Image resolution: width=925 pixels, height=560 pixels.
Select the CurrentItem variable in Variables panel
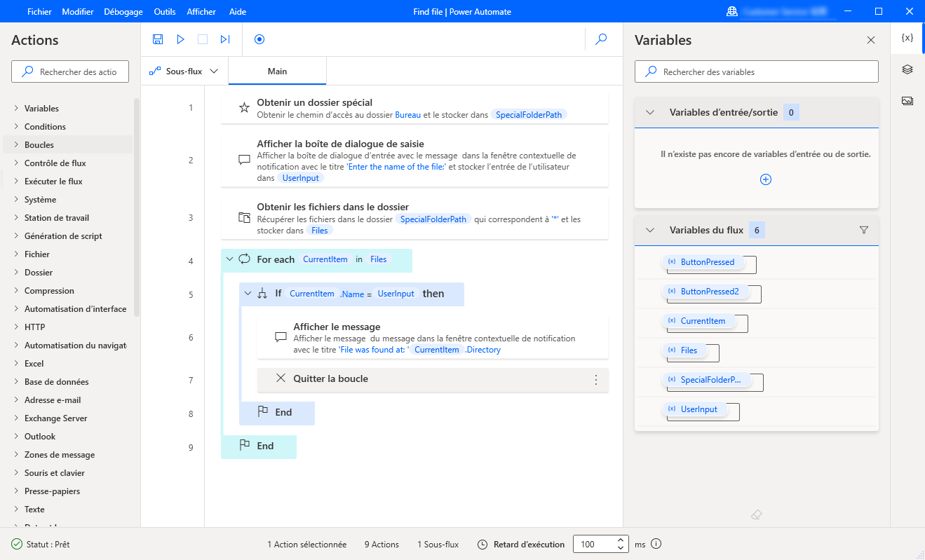[698, 321]
